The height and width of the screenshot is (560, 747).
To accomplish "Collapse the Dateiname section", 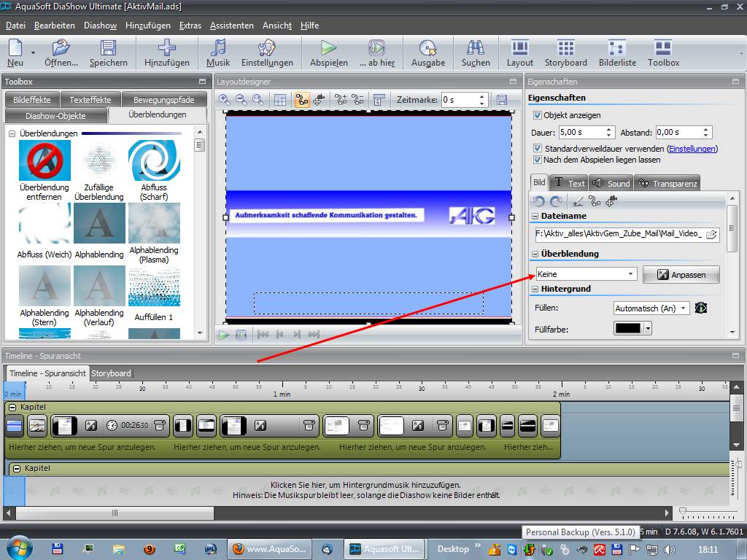I will pos(535,216).
